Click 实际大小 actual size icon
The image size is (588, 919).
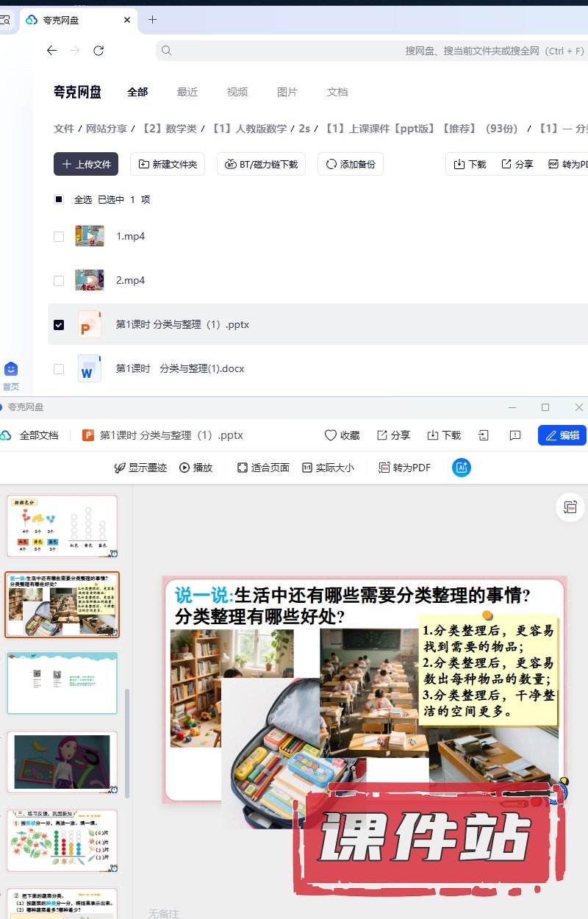307,468
